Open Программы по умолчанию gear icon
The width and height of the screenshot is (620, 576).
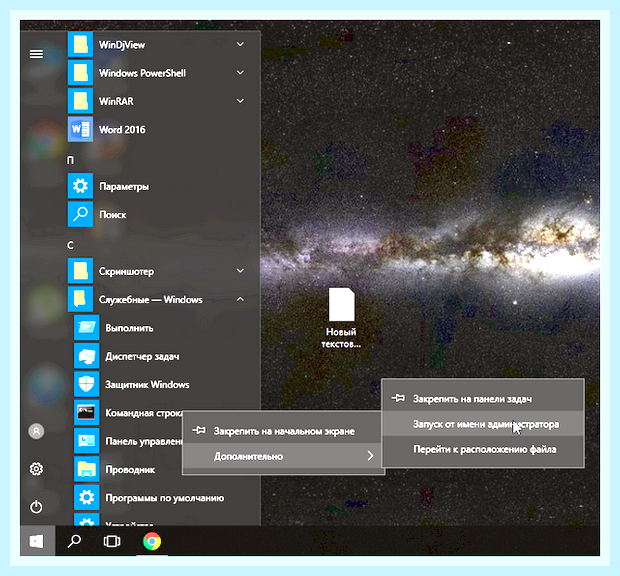click(x=87, y=497)
